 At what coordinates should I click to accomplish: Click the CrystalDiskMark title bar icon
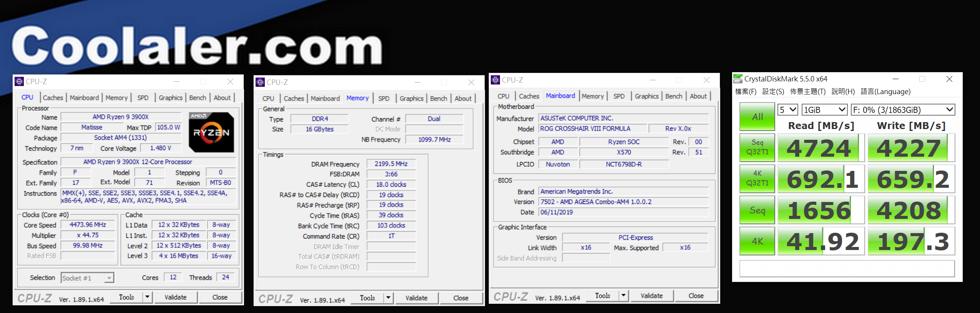[738, 79]
